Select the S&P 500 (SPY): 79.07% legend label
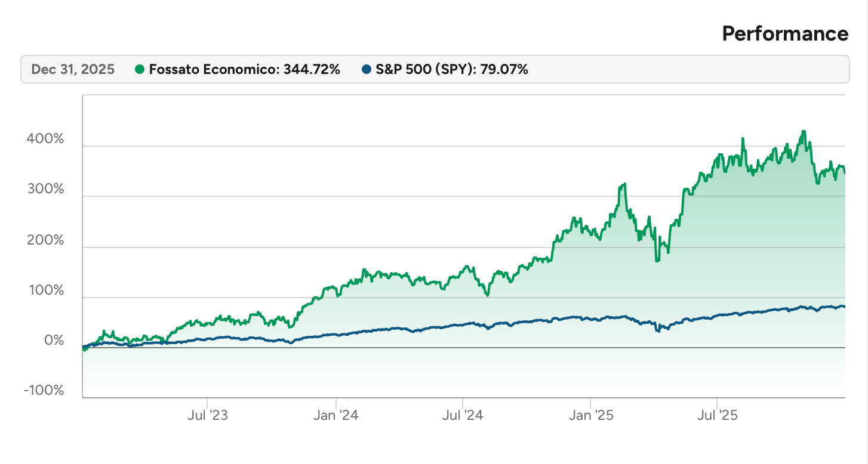Viewport: 868px width, 464px height. click(451, 69)
